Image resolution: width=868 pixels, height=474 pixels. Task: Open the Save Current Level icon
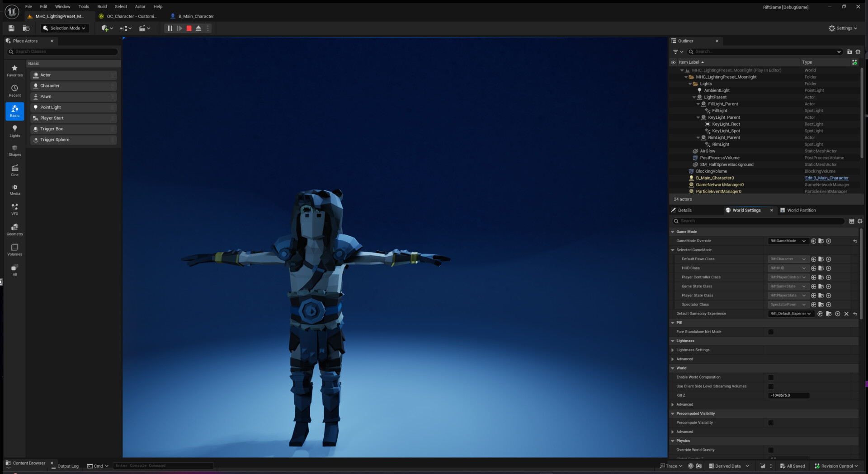10,28
